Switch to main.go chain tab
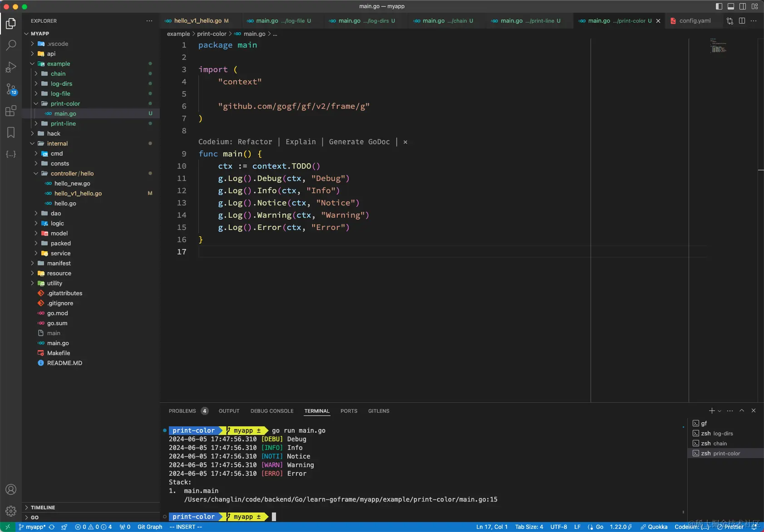764x532 pixels. pyautogui.click(x=448, y=21)
